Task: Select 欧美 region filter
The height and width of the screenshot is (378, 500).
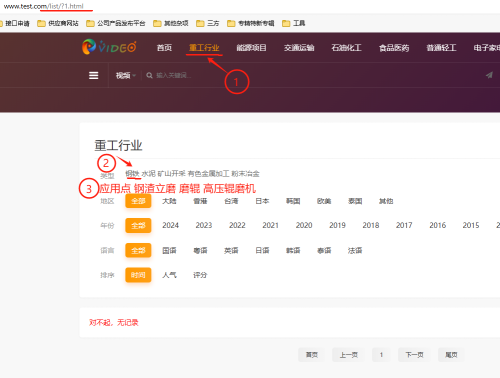Action: 324,201
